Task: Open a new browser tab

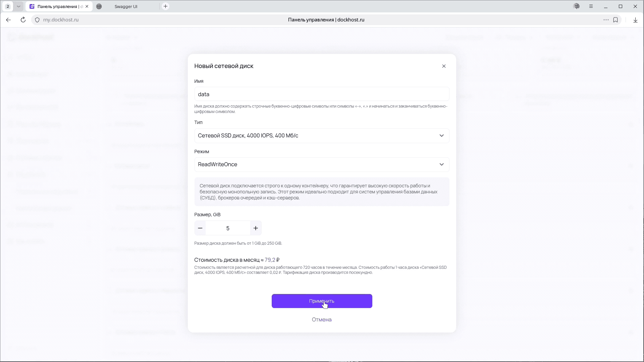Action: [x=165, y=6]
